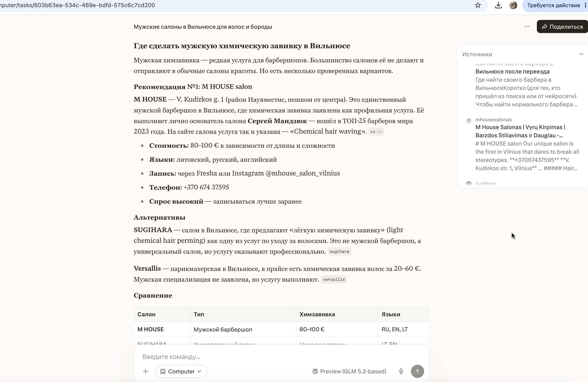Screen dimensions: 588x382
Task: Open browser downloads icon
Action: pyautogui.click(x=498, y=5)
